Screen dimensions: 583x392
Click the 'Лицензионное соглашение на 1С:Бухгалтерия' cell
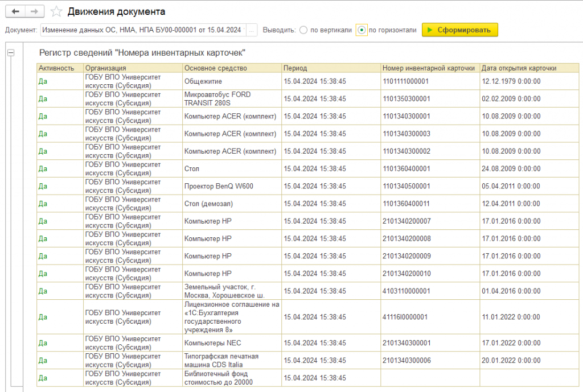[x=232, y=317]
